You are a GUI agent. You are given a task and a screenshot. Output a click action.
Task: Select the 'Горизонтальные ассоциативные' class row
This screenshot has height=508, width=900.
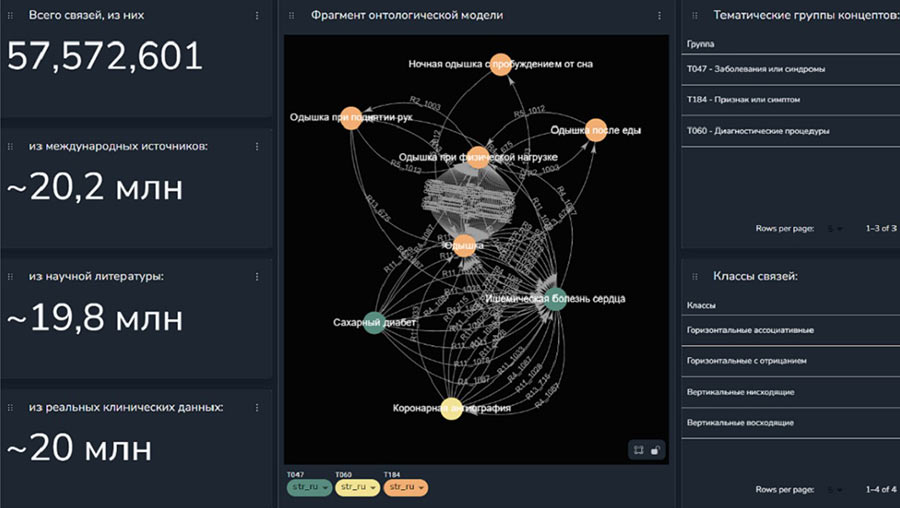790,329
